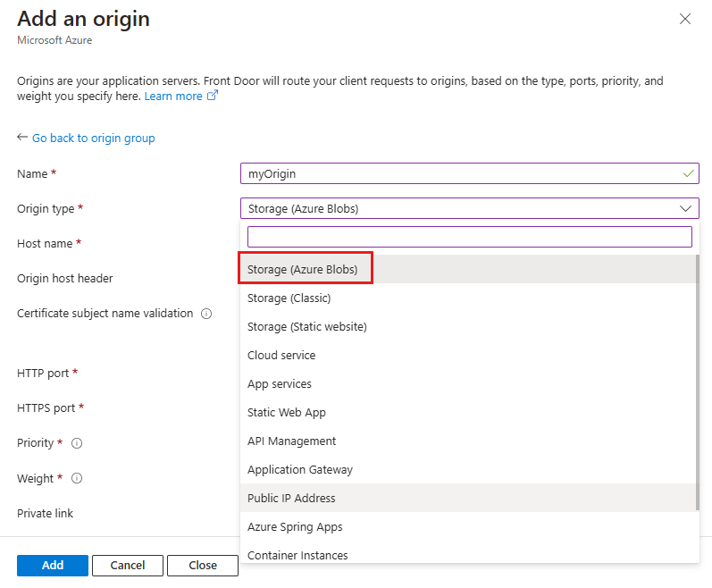Show Priority info tooltip

coord(77,443)
